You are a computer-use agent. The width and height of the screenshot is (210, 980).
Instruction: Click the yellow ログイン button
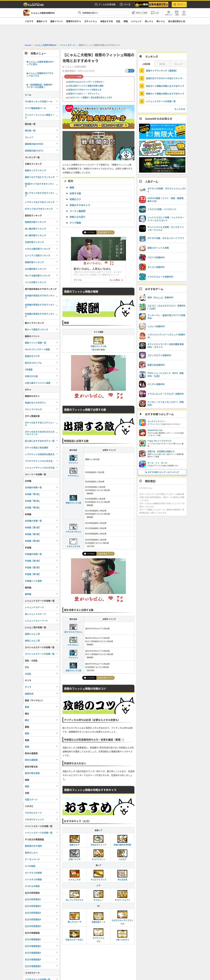[x=179, y=5]
